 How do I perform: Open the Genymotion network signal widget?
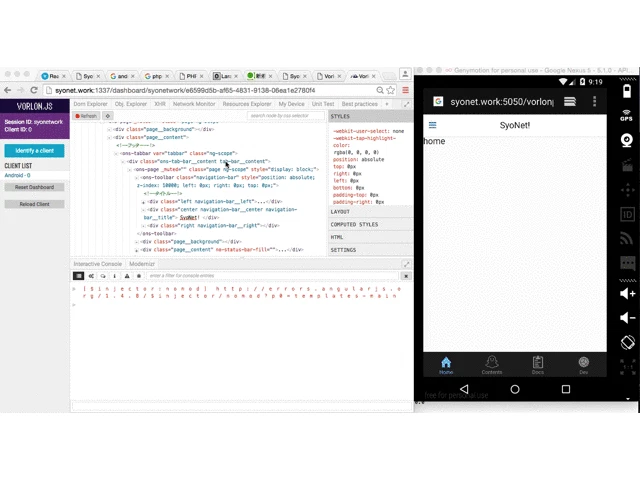click(627, 238)
